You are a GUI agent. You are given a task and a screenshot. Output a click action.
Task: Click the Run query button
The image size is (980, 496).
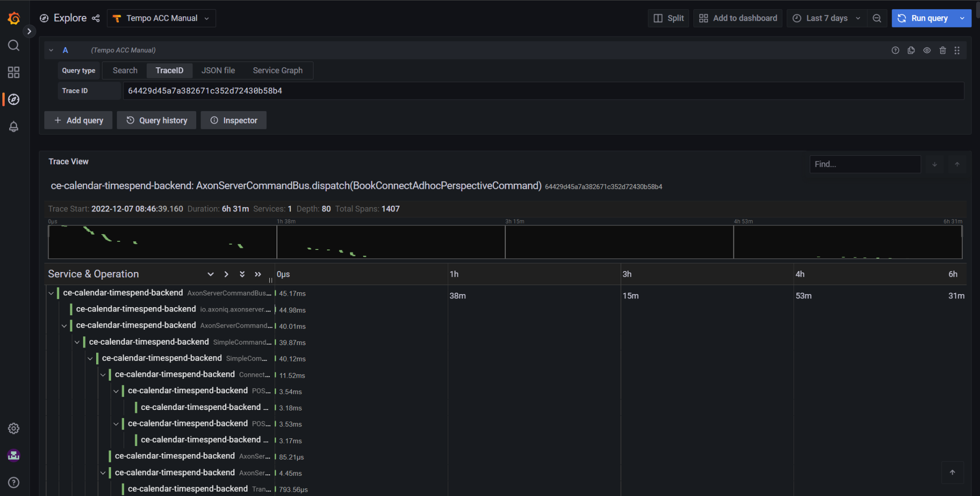[923, 18]
